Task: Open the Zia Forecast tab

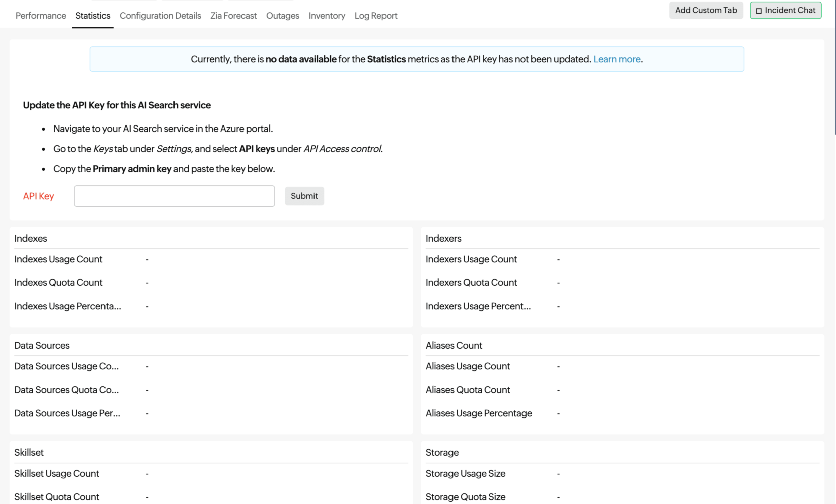Action: pyautogui.click(x=233, y=16)
